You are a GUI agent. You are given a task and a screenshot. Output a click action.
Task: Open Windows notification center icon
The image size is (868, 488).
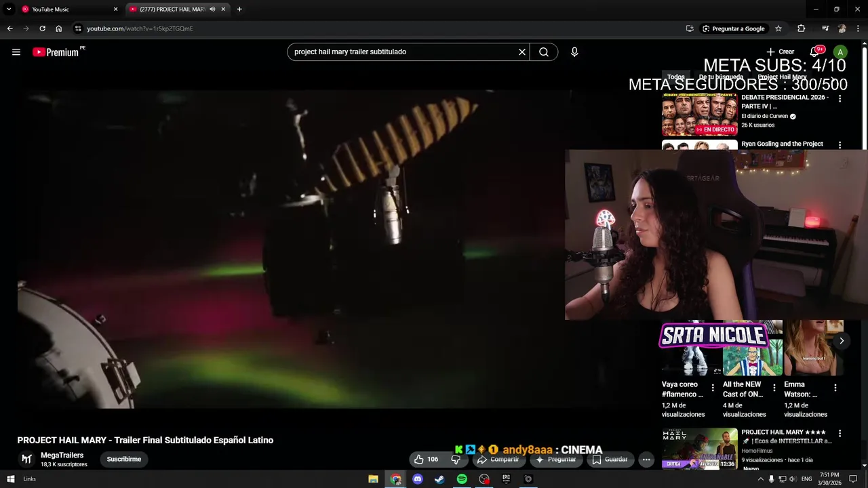853,479
